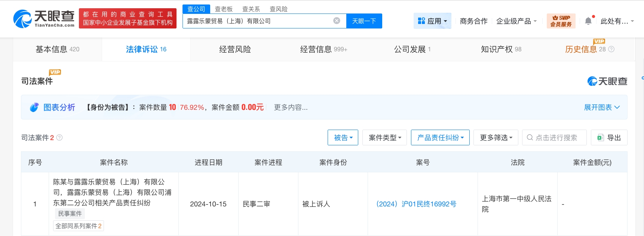Expand 更多筛选 options
This screenshot has height=236, width=644.
click(x=496, y=137)
